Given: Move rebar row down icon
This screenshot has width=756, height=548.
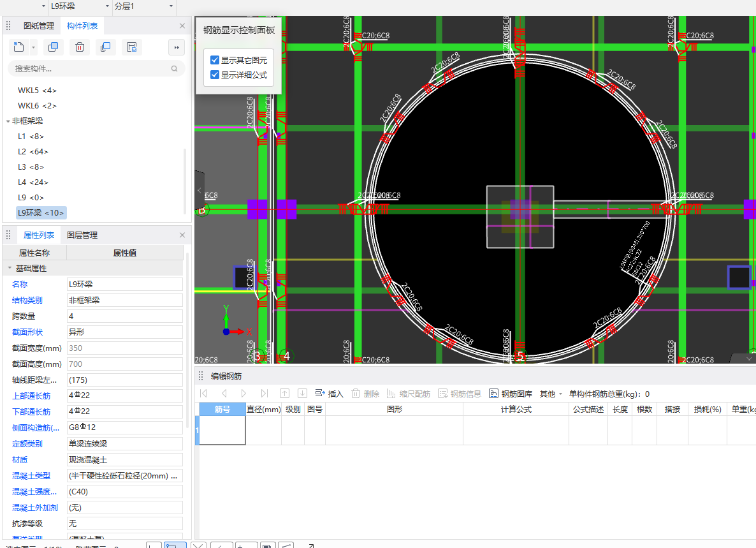Looking at the screenshot, I should coord(302,394).
